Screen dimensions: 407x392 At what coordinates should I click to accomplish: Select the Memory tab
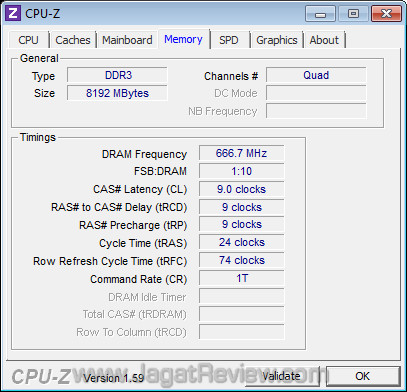(x=184, y=39)
